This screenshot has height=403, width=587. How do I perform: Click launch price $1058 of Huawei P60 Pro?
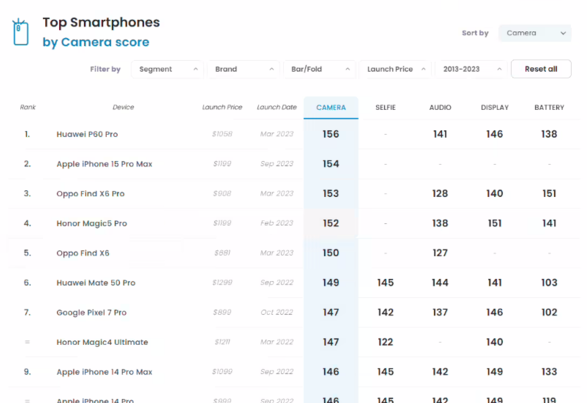click(x=222, y=134)
